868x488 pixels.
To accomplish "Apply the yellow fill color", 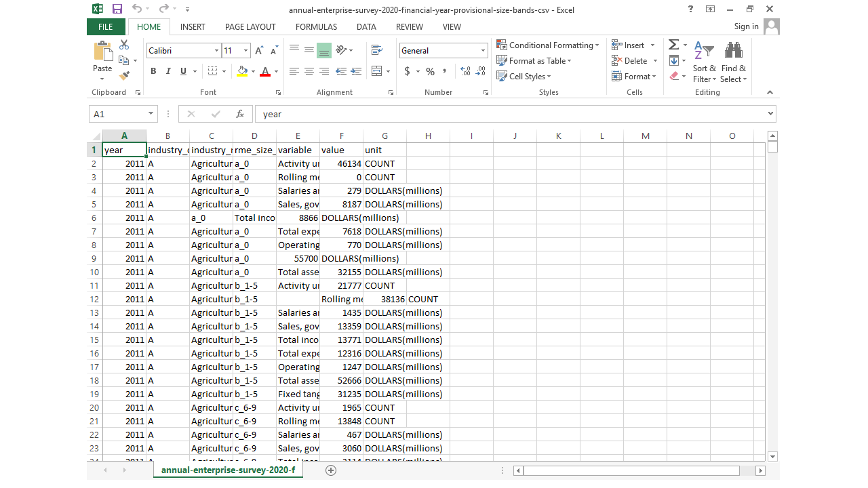I will coord(243,71).
